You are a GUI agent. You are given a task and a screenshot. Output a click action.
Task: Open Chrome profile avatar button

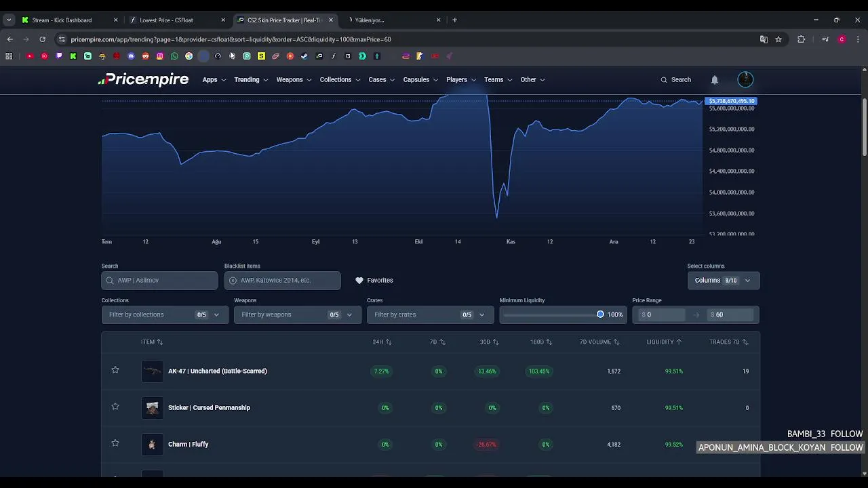(842, 39)
